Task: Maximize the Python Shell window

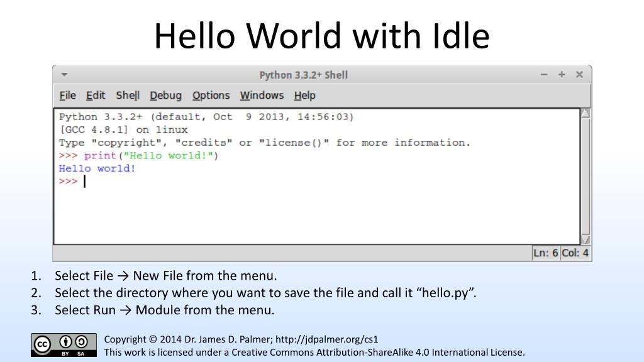Action: point(562,75)
